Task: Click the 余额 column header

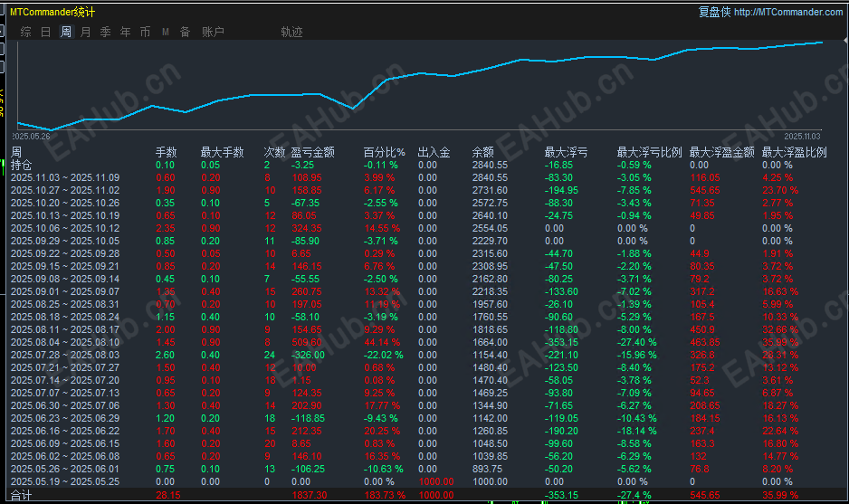Action: [482, 153]
